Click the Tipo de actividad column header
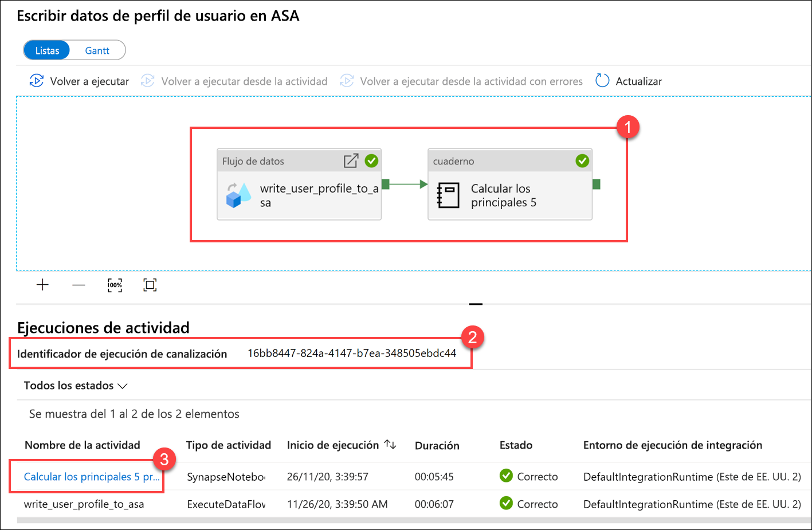The width and height of the screenshot is (812, 530). [229, 445]
